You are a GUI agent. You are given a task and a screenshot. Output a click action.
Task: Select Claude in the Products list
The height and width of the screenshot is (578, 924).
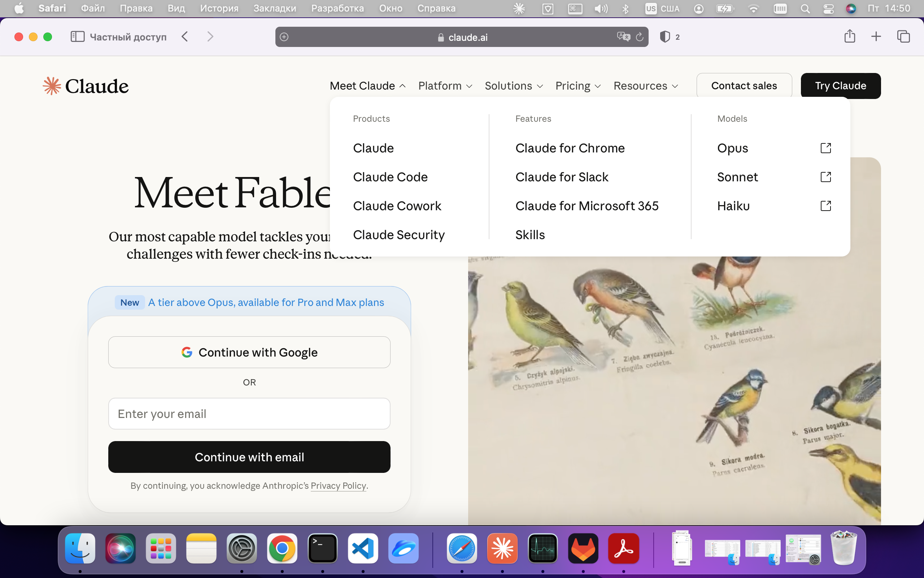point(374,148)
